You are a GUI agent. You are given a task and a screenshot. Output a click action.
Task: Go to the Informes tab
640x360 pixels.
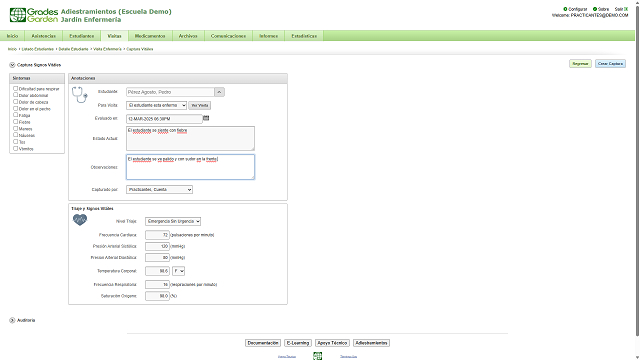pos(269,36)
